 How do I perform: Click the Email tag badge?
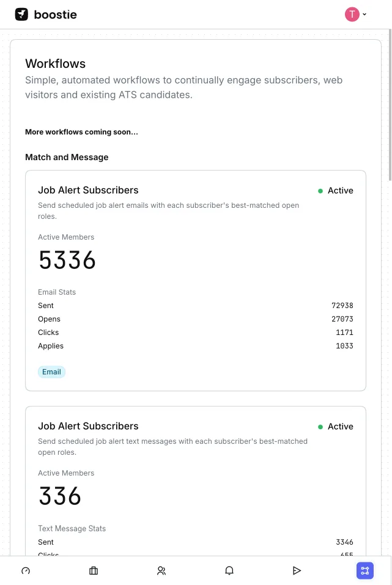pyautogui.click(x=51, y=372)
